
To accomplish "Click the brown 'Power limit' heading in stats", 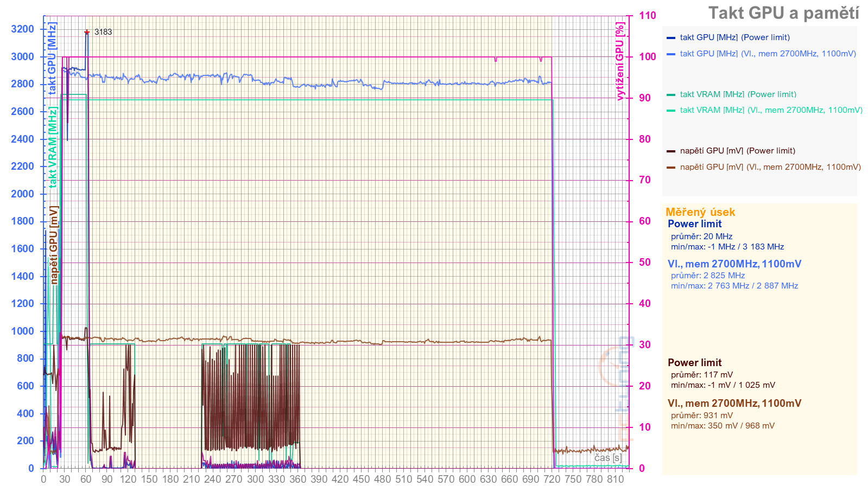I will pos(695,363).
